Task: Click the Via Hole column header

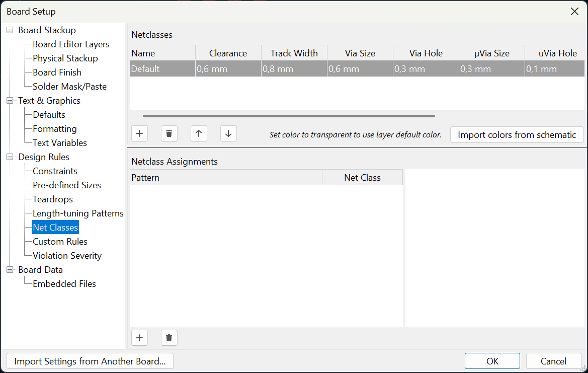Action: (426, 53)
